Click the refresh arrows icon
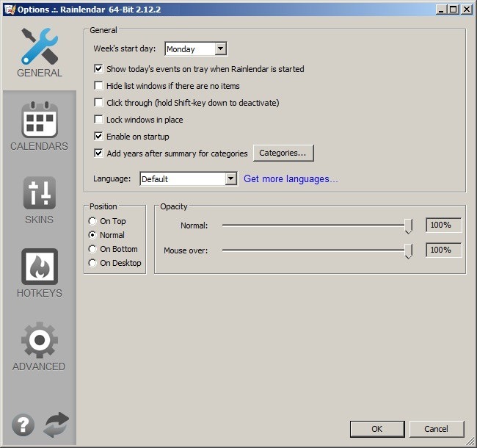Screen dimensions: 477x448 coord(56,425)
